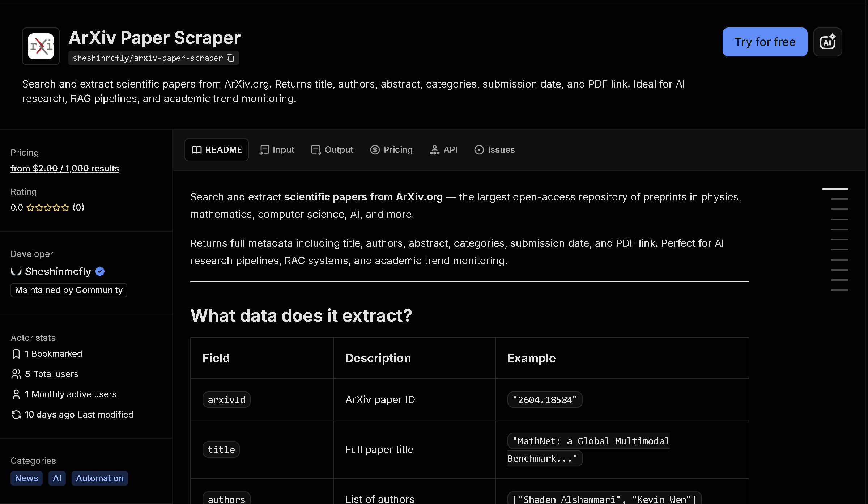868x504 pixels.
Task: Click the title field code chip
Action: click(x=221, y=450)
